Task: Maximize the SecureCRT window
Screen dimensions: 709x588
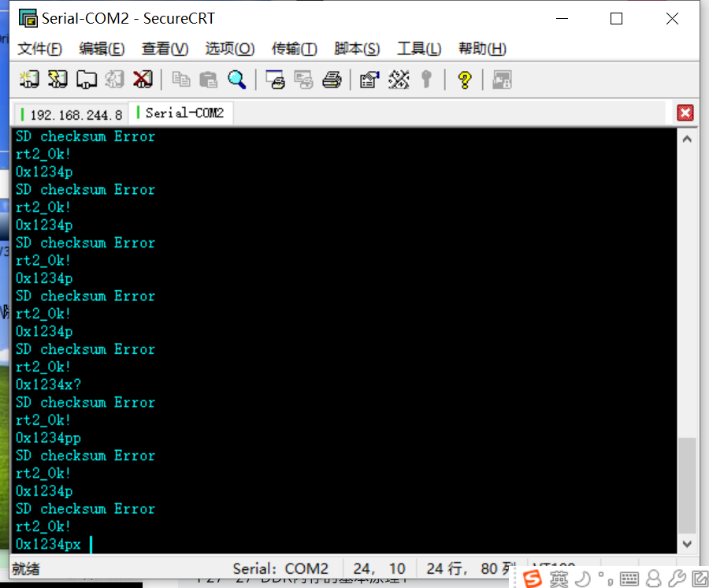Action: click(616, 19)
